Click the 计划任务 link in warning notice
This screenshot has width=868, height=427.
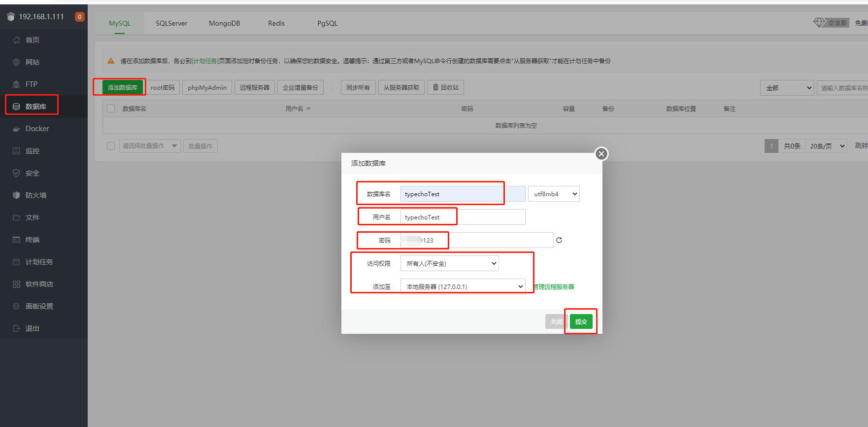coord(205,61)
